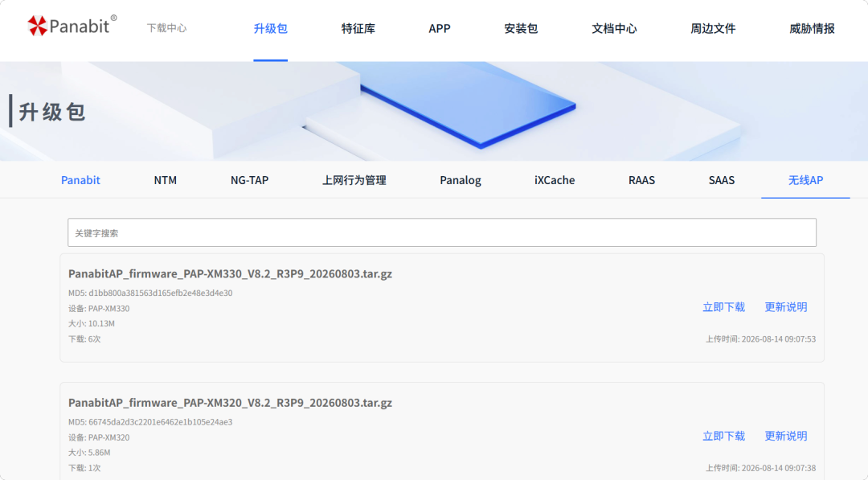Select the iXCache tab
868x480 pixels.
pos(554,180)
